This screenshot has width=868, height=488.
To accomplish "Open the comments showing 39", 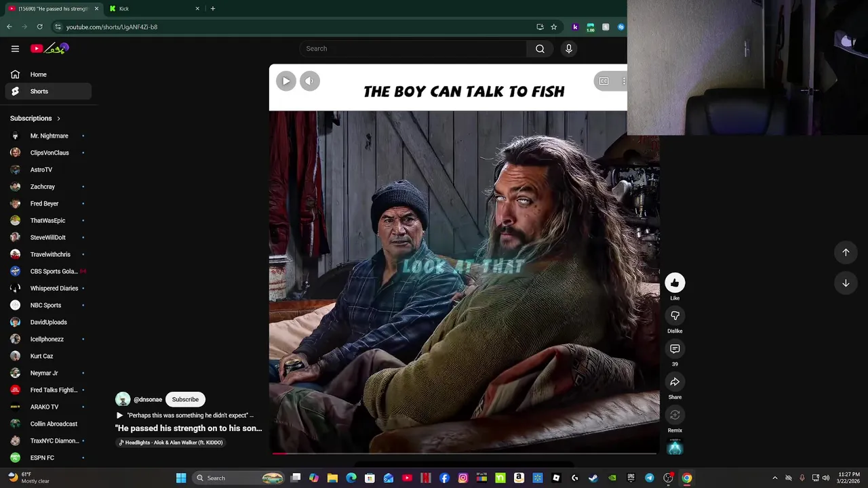I will point(675,349).
